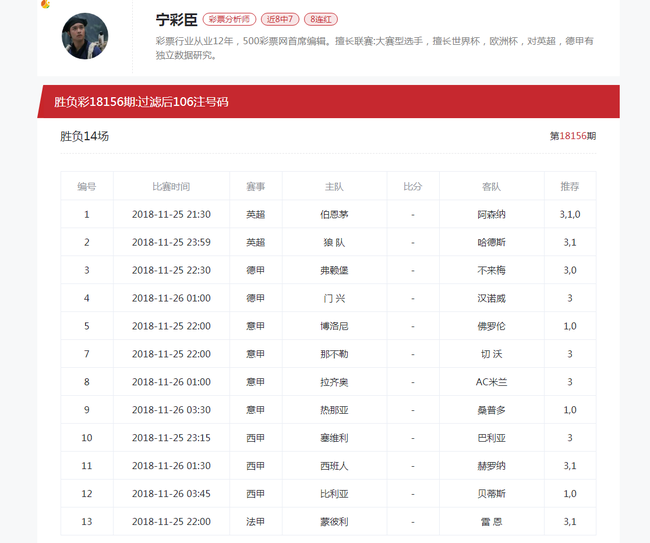
Task: Click the small flame icon above avatar
Action: 46,4
